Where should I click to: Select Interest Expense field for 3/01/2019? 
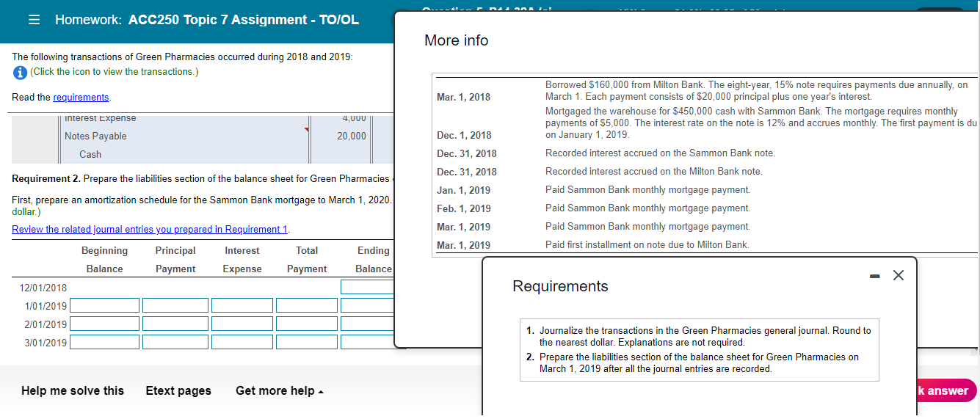click(242, 343)
